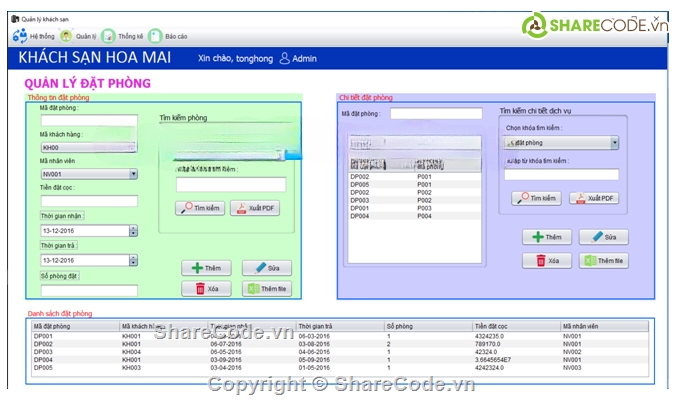Viewport: 680px width, 404px height.
Task: Click the Admin user icon in header
Action: [284, 59]
